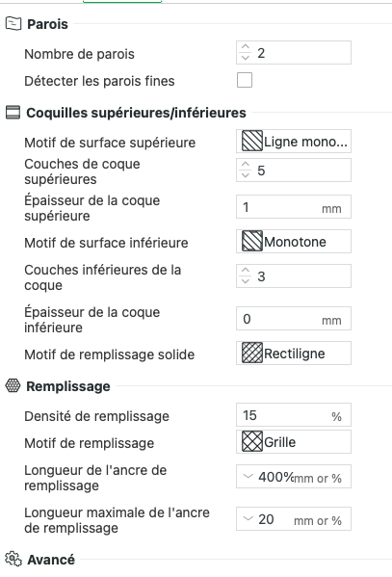The image size is (392, 577).
Task: Open Motif de remplissage dropdown
Action: click(x=294, y=441)
